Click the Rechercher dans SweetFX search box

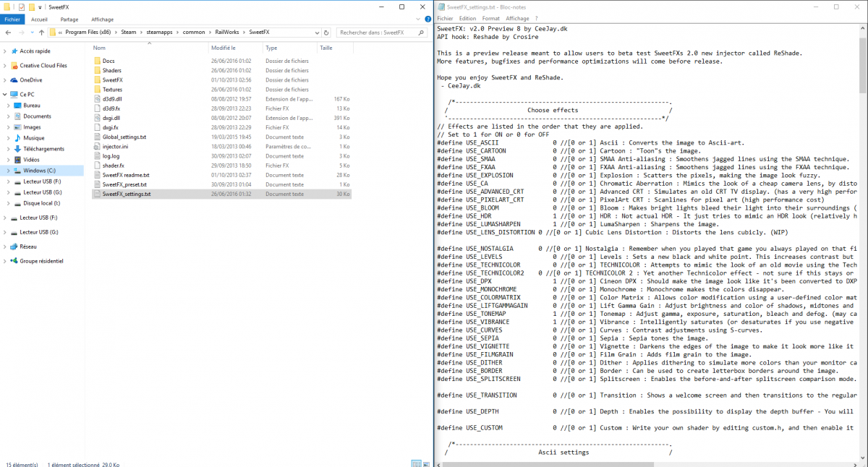(x=382, y=32)
